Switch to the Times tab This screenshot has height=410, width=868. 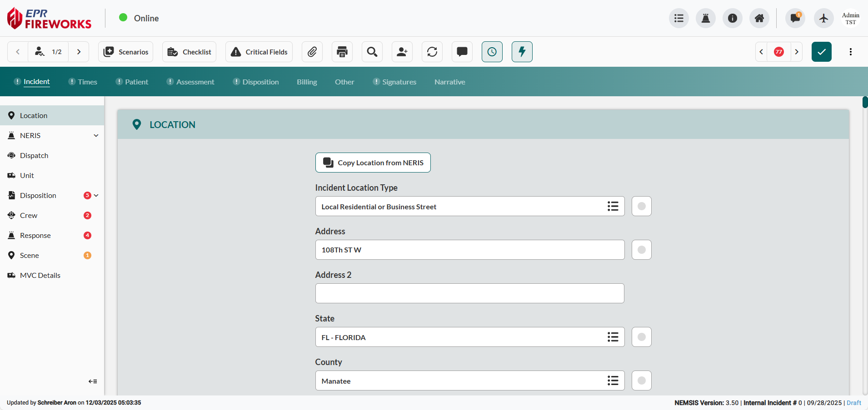point(87,82)
